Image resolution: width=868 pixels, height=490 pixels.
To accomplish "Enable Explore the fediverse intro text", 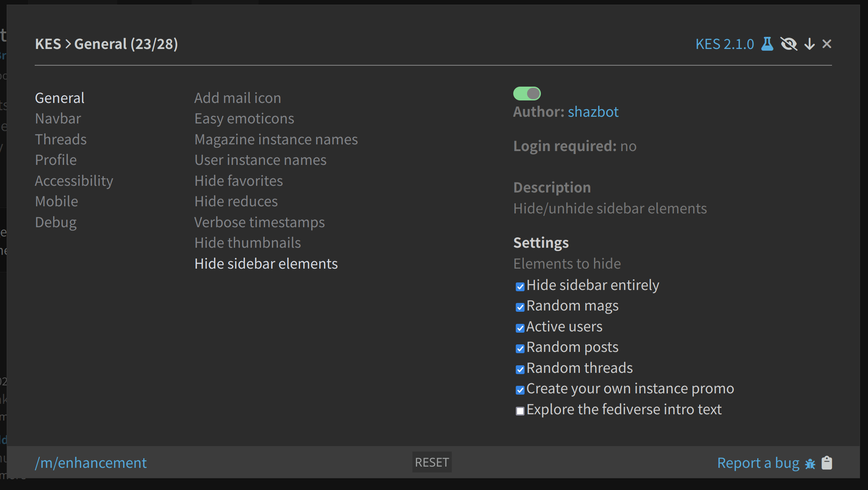I will pos(520,411).
